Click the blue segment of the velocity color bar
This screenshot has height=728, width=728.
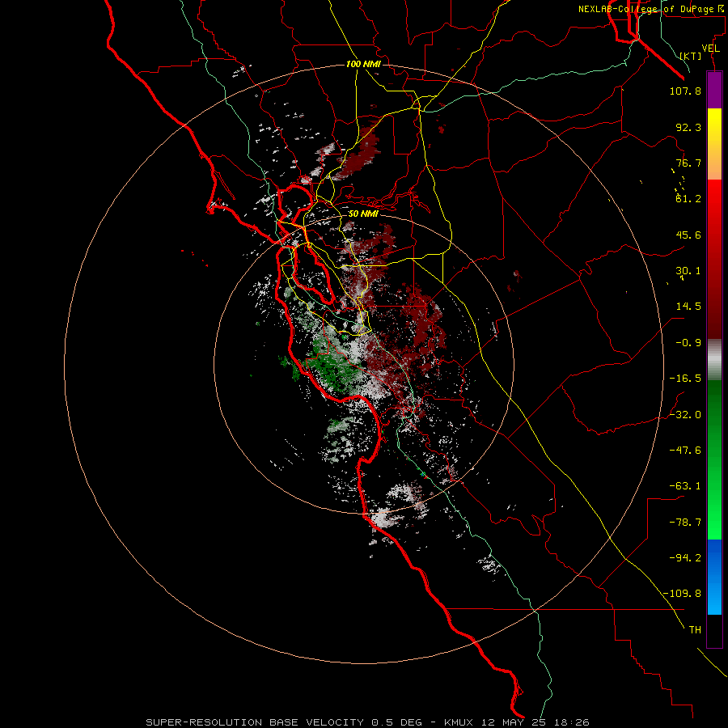pyautogui.click(x=714, y=577)
